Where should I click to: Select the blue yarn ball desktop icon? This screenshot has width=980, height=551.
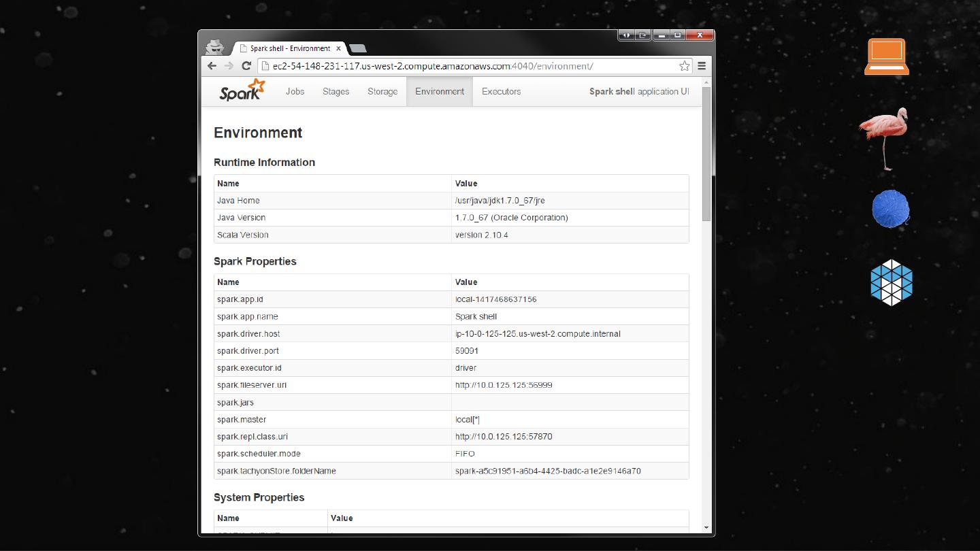click(x=891, y=208)
